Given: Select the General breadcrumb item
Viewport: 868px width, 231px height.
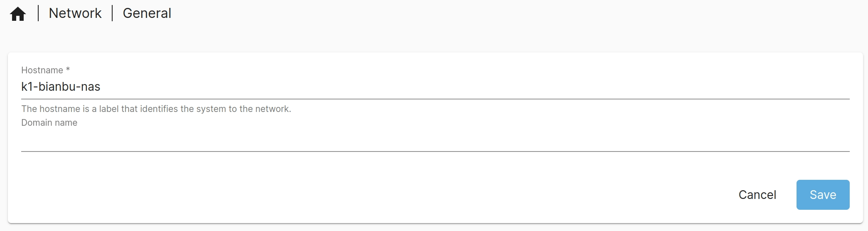Looking at the screenshot, I should tap(147, 13).
